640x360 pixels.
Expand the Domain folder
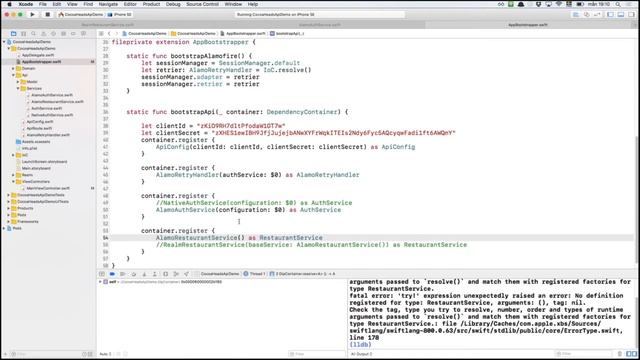click(x=13, y=68)
